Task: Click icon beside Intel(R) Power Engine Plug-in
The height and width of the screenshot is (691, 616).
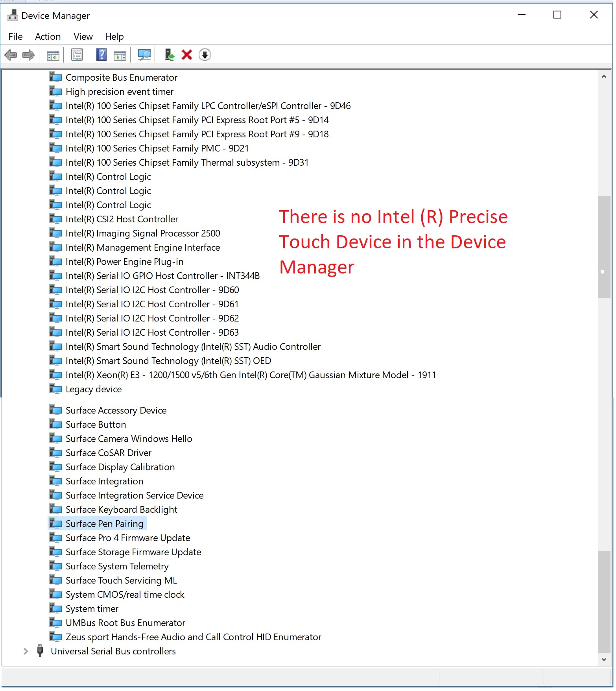Action: [55, 261]
